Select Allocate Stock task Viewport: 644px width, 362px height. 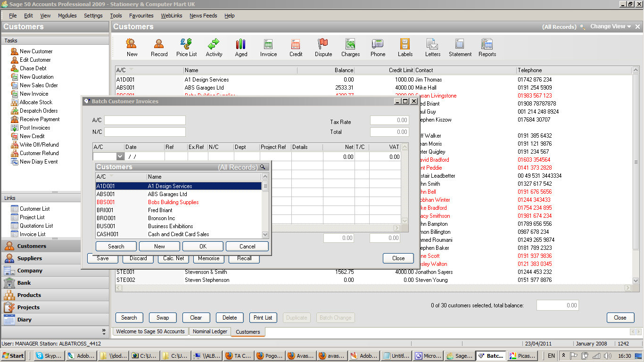click(x=36, y=102)
